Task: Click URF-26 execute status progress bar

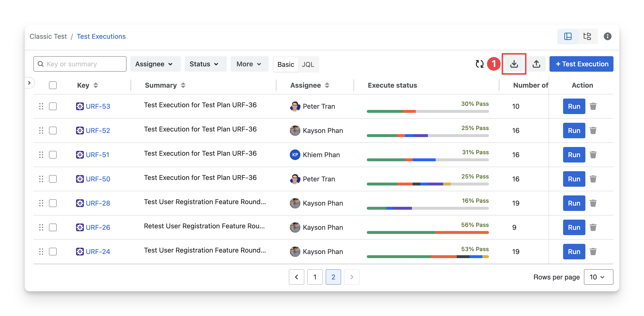Action: 427,232
